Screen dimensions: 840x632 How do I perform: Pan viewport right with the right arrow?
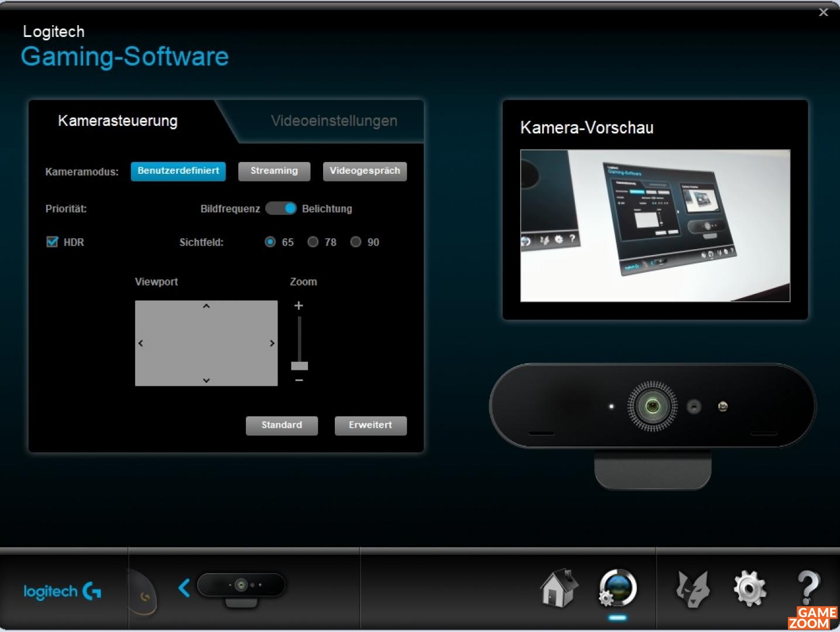pos(272,343)
